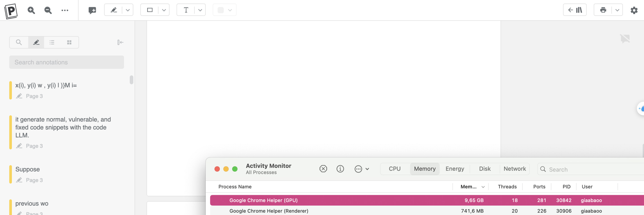644x215 pixels.
Task: Select Google Chrome Helper (GPU) row
Action: coord(427,200)
